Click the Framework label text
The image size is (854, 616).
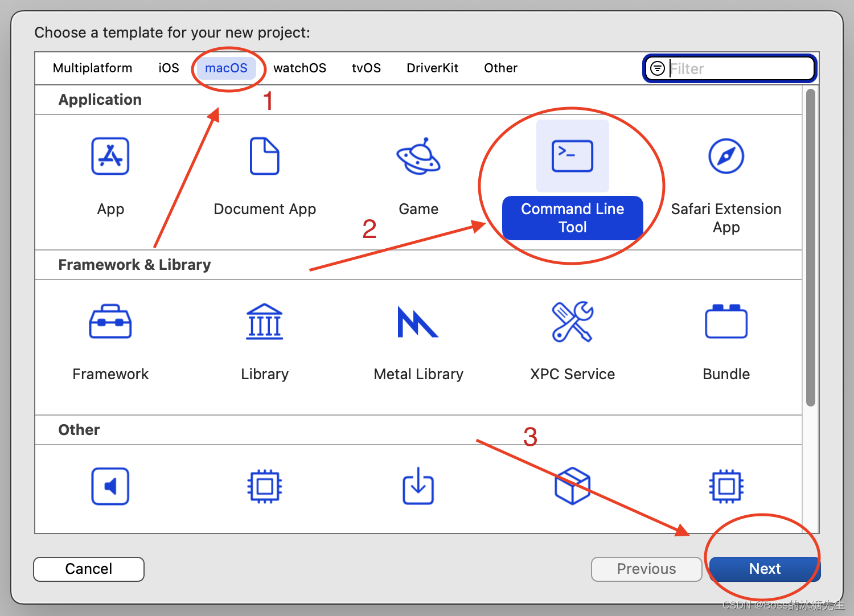110,374
